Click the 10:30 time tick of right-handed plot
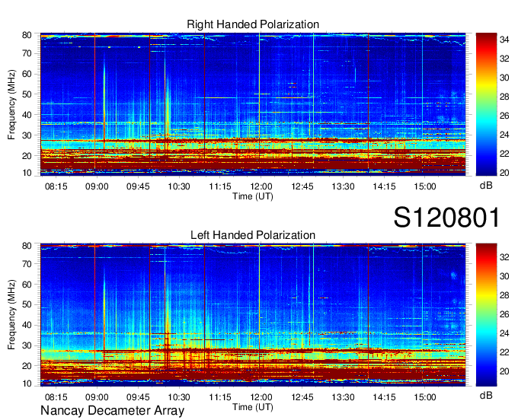Image resolution: width=518 pixels, height=420 pixels. (179, 186)
